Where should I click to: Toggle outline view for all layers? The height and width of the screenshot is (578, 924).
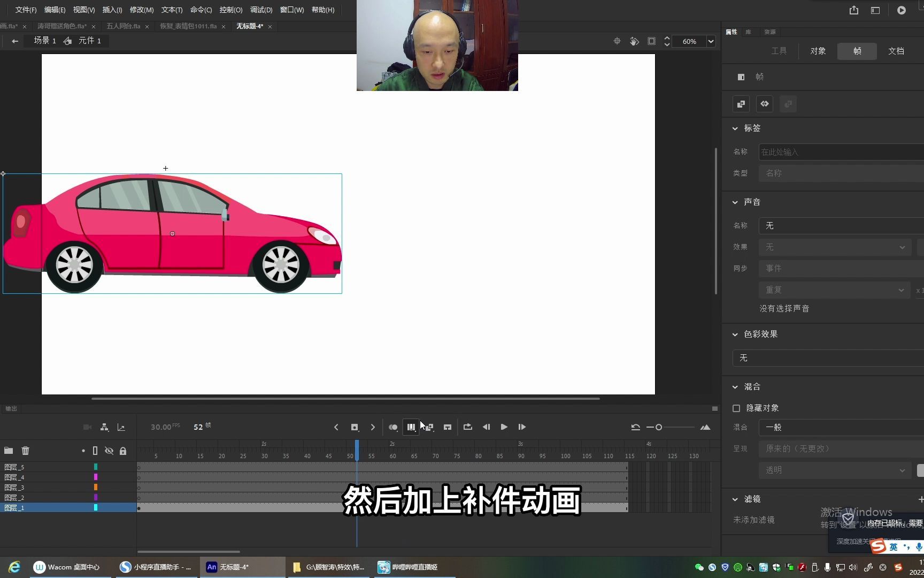point(95,451)
